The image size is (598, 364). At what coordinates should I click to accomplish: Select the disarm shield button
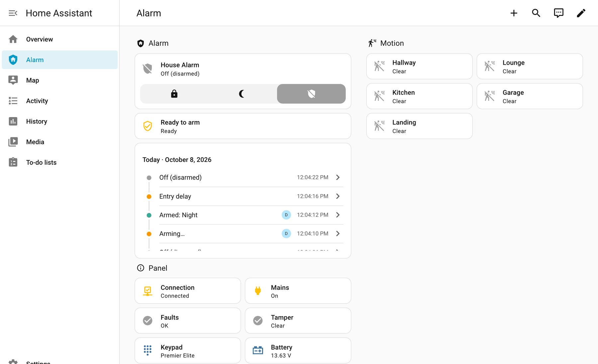(311, 94)
